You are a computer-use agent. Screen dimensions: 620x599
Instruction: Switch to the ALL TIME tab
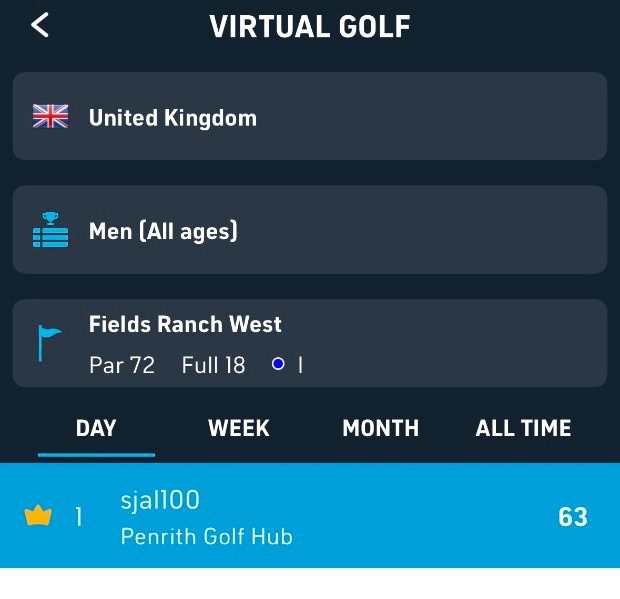click(523, 429)
